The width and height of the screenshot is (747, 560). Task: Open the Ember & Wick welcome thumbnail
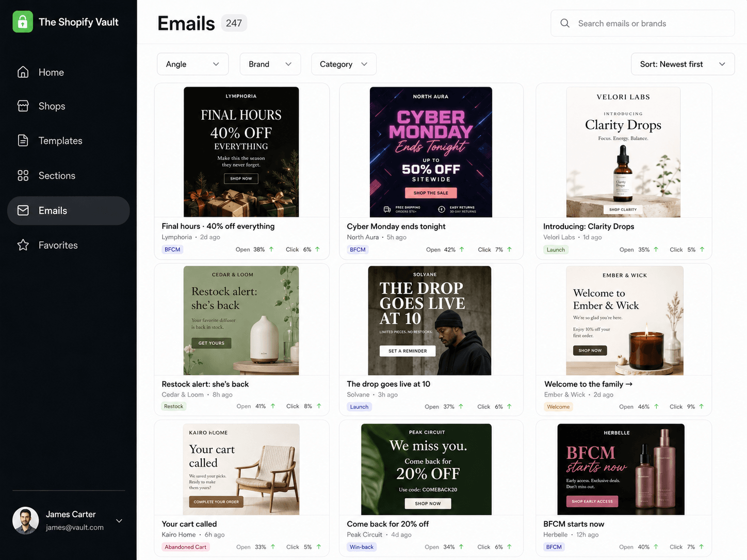point(625,320)
